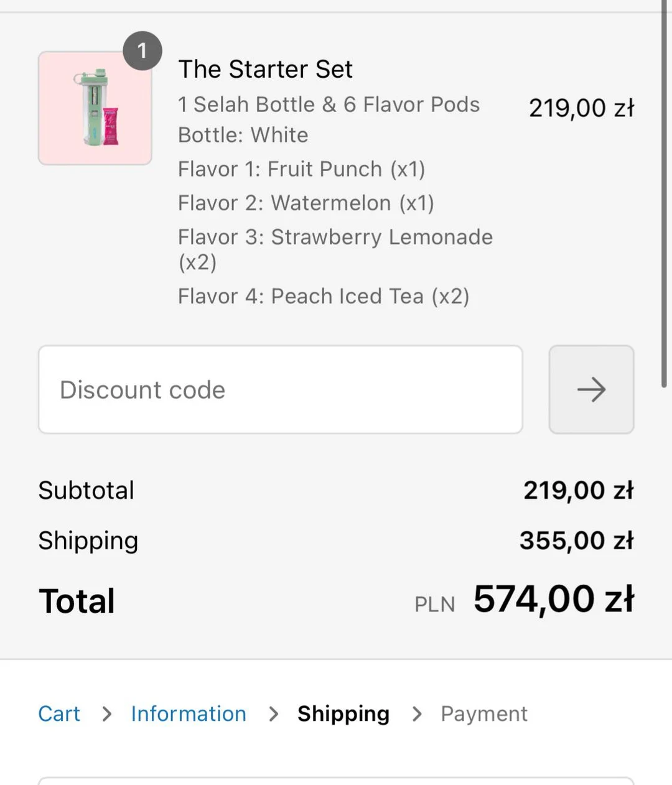Open the Cart step from the breadcrumb
672x785 pixels.
coord(59,714)
